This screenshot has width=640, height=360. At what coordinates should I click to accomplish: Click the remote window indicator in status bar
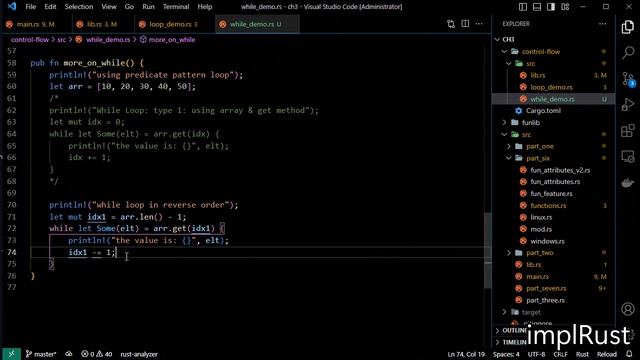click(x=11, y=354)
